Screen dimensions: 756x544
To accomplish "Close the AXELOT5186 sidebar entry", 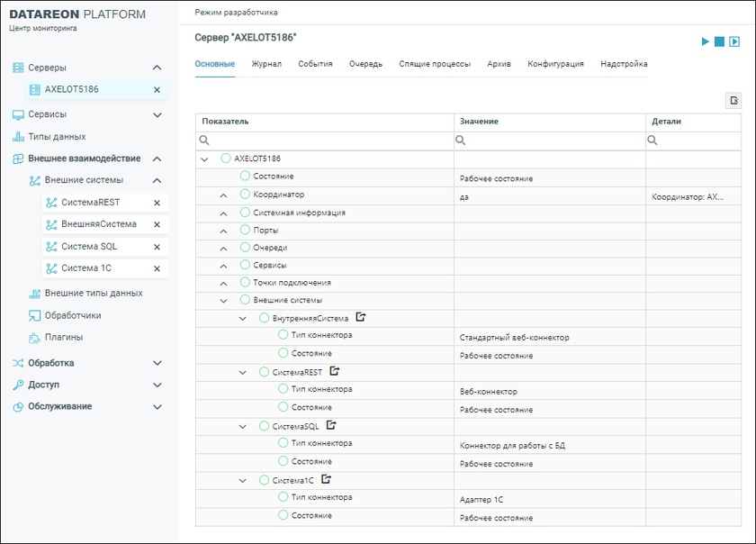I will [157, 90].
